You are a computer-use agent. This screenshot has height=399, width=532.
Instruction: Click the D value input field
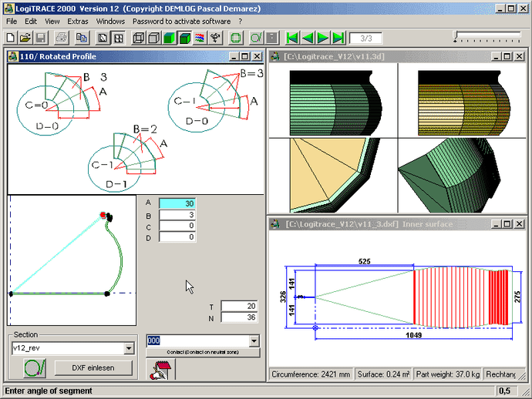pyautogui.click(x=177, y=236)
